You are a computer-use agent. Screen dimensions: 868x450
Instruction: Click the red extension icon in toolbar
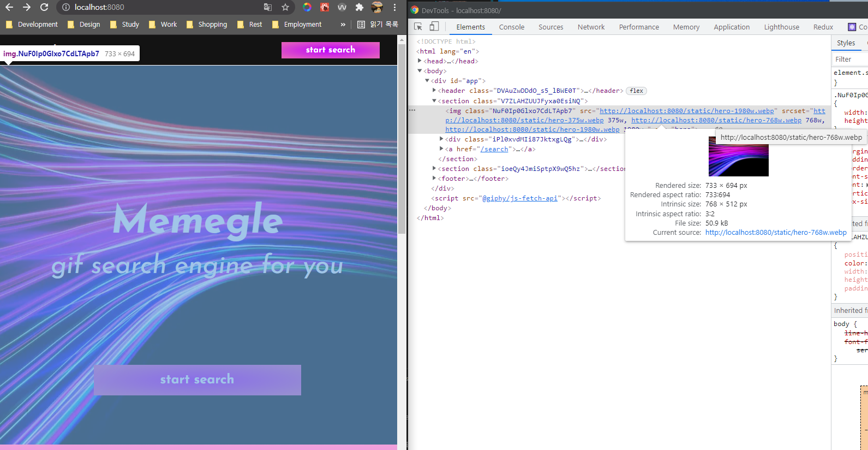pyautogui.click(x=325, y=7)
